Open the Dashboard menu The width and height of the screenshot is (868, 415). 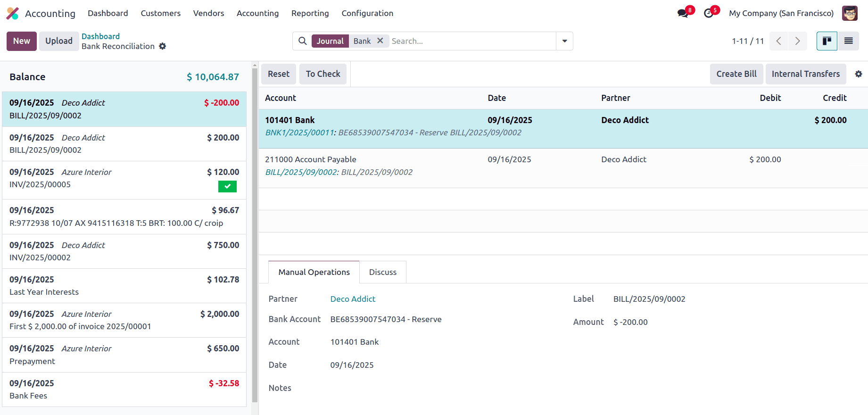[108, 13]
